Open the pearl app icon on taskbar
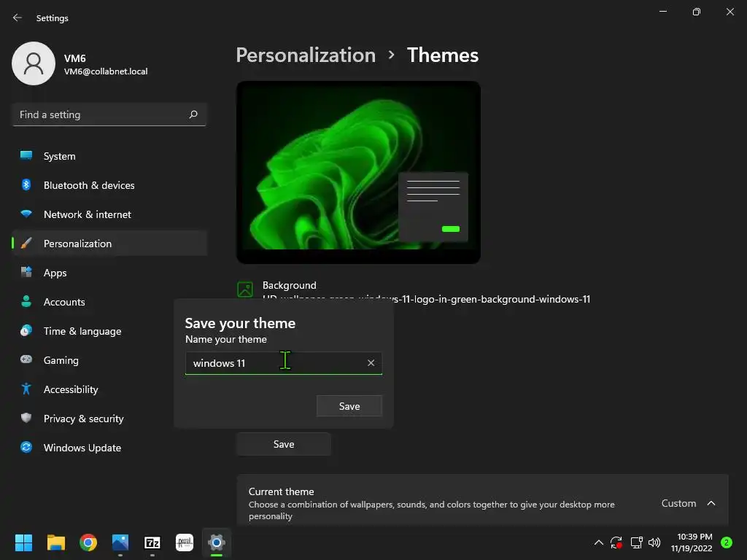Screen dimensions: 747x560 (185, 542)
